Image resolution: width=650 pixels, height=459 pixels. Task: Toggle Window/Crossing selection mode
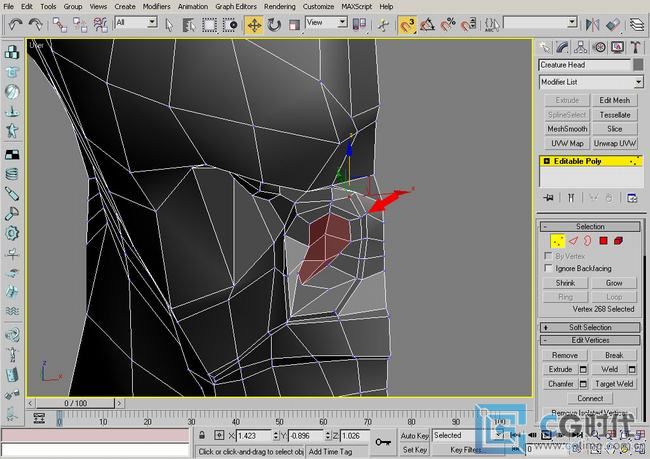pos(230,25)
